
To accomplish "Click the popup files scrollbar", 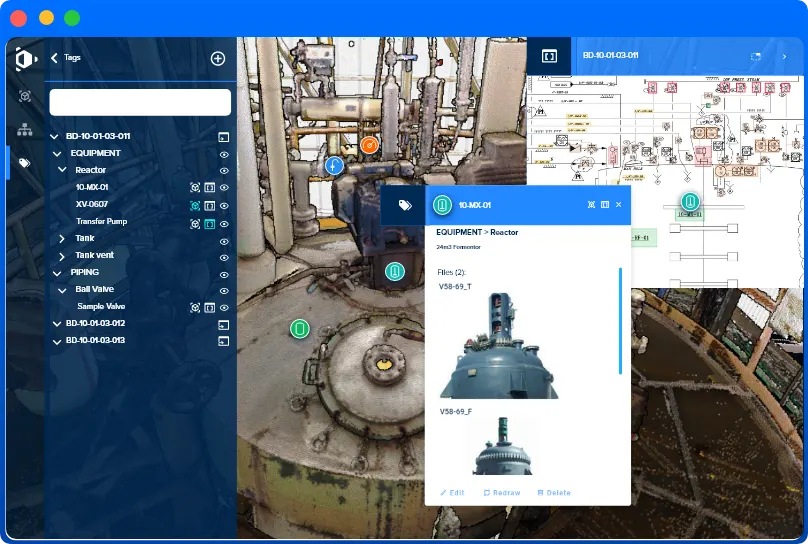I will [x=620, y=320].
